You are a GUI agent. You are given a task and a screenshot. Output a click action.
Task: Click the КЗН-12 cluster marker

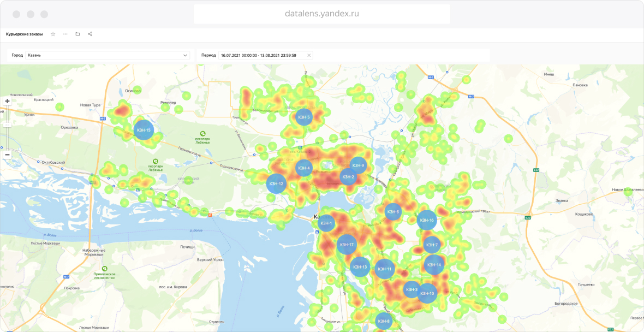pyautogui.click(x=276, y=183)
